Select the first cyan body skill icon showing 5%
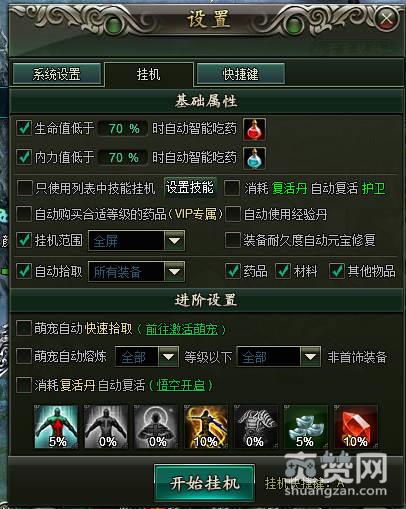This screenshot has height=509, width=406. [56, 426]
